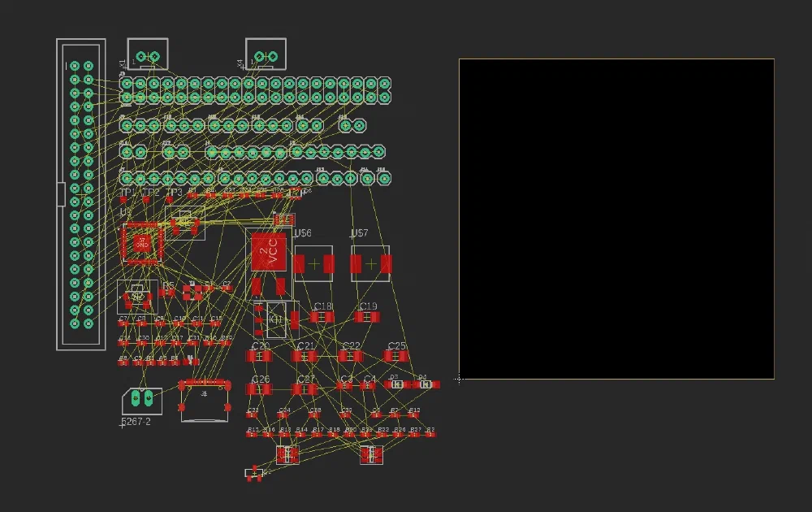
Task: Select the U$7 component footprint
Action: (370, 264)
